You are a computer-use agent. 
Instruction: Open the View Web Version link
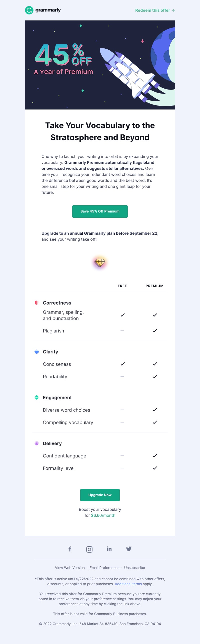(70, 568)
